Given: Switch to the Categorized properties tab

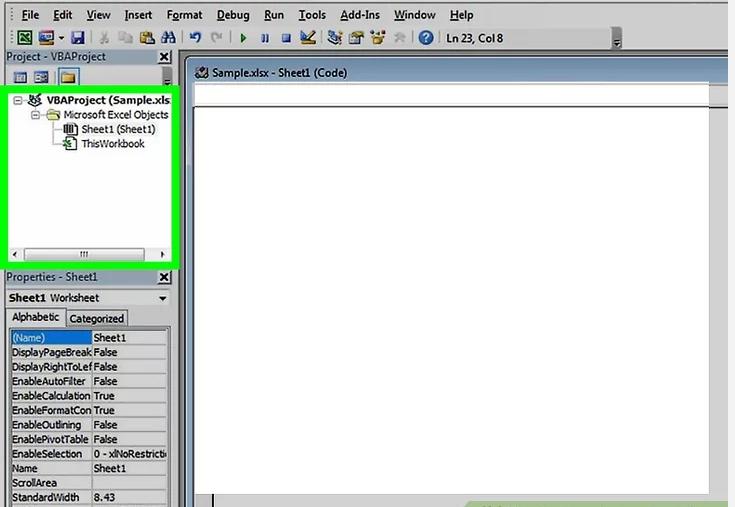Looking at the screenshot, I should [x=97, y=318].
